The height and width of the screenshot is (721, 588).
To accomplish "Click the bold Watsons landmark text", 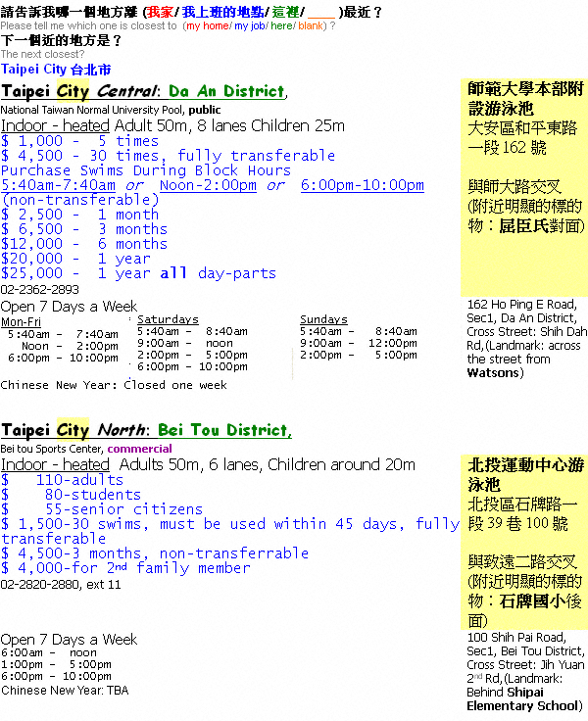I will 491,373.
